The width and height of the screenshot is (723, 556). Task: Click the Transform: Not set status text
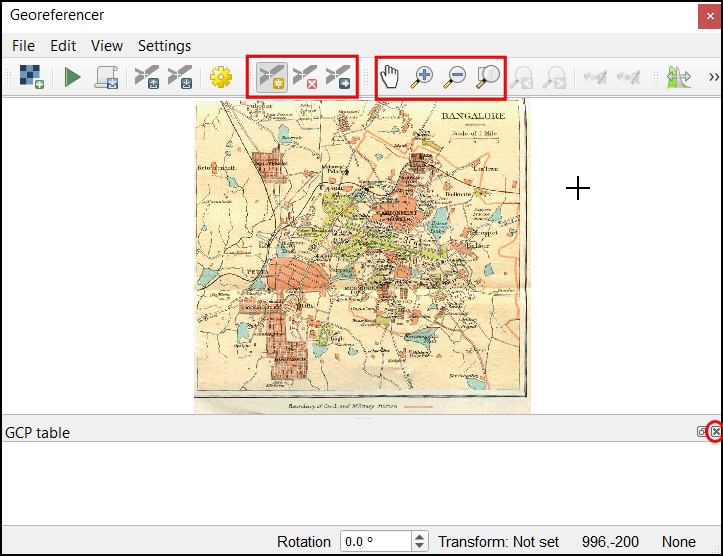pyautogui.click(x=498, y=542)
